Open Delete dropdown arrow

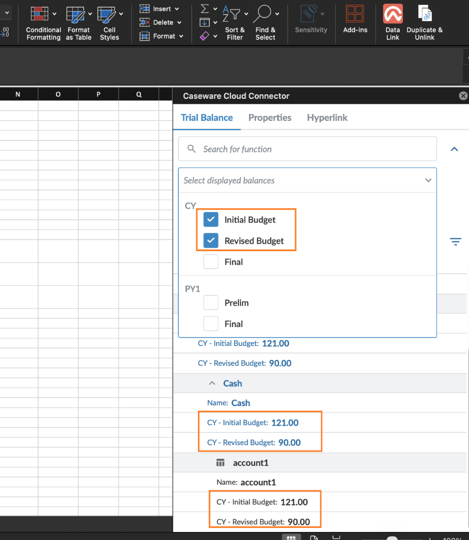pyautogui.click(x=179, y=22)
